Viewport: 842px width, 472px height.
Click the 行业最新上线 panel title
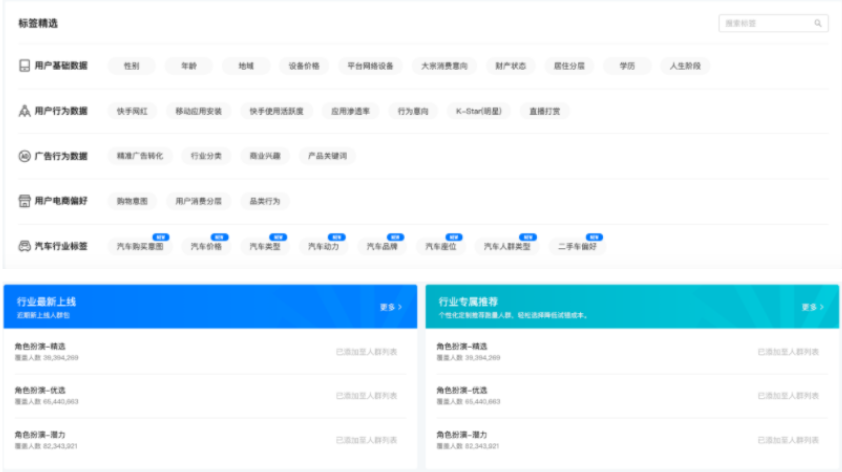[x=46, y=302]
